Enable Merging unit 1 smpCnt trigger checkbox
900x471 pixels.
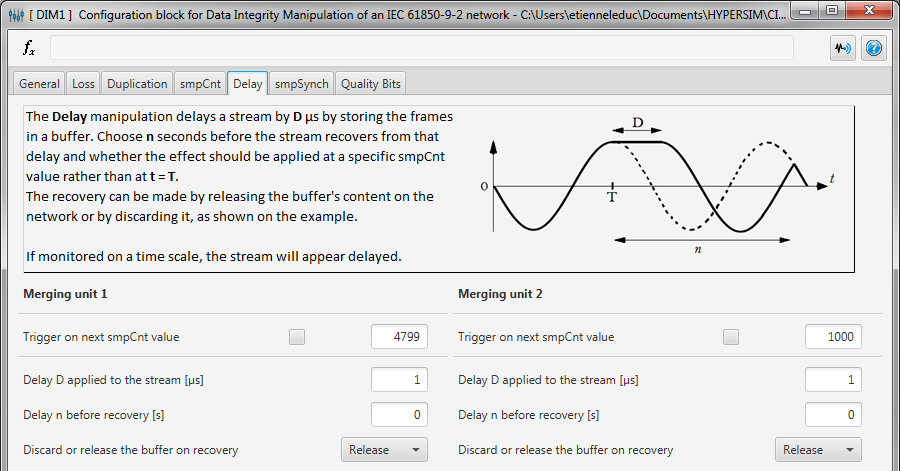(x=297, y=337)
